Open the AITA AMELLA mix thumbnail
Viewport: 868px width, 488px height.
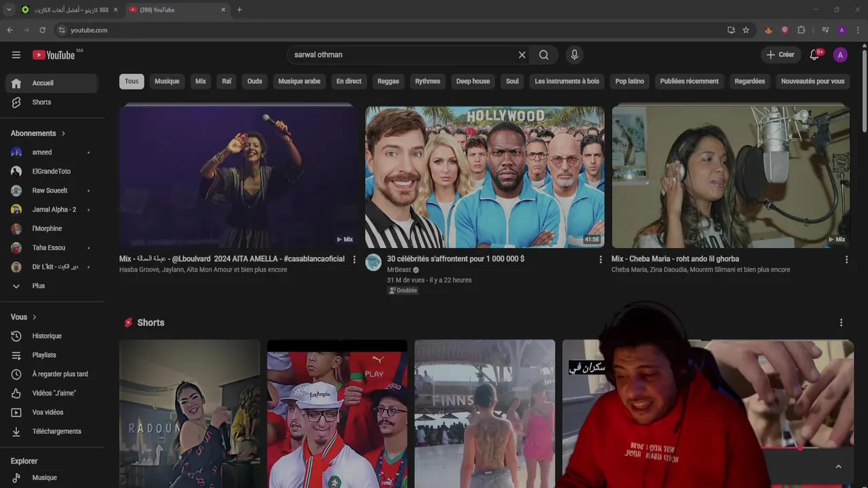[237, 177]
